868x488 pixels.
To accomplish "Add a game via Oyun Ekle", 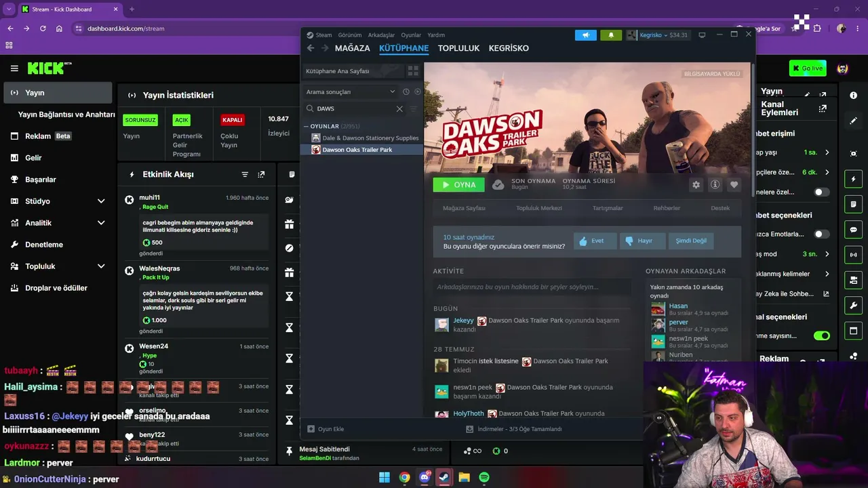I will [325, 429].
